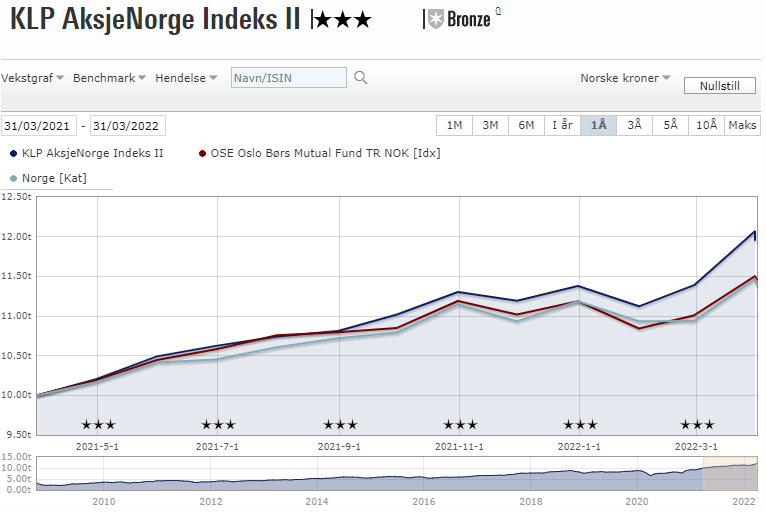Click star rating marker at 2021-9-1
The height and width of the screenshot is (512, 766).
340,425
